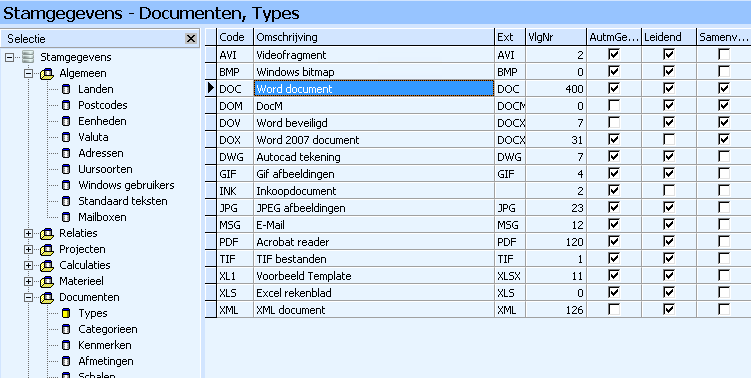Check Samenv checkbox for PDF row
Screen dimensions: 751x378
(724, 241)
